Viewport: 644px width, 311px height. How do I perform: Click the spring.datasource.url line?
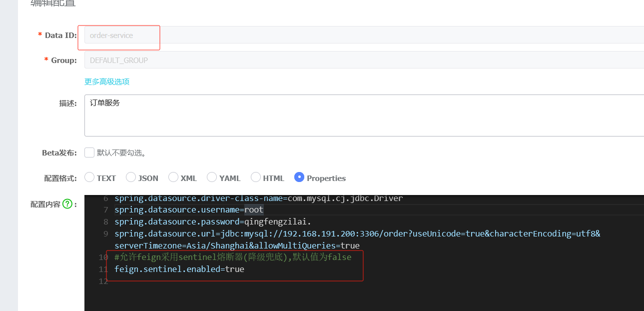pos(357,233)
